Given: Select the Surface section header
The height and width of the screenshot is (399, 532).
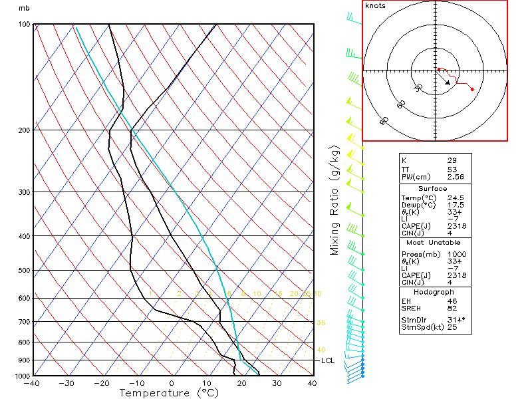Looking at the screenshot, I should pos(433,189).
